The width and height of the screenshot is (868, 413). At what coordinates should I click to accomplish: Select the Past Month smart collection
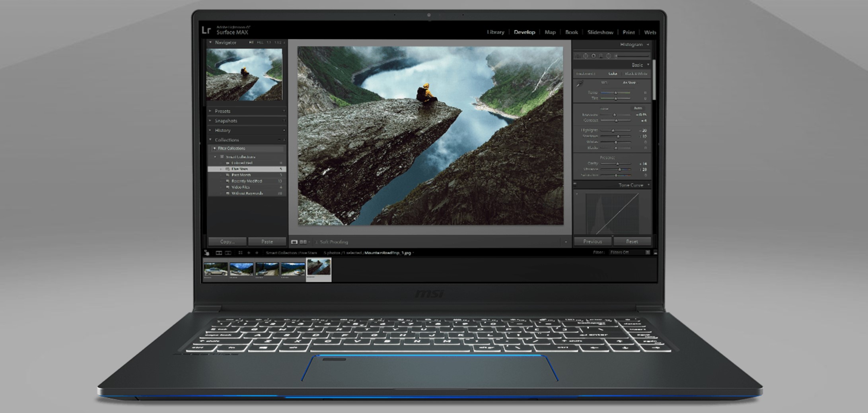point(247,175)
